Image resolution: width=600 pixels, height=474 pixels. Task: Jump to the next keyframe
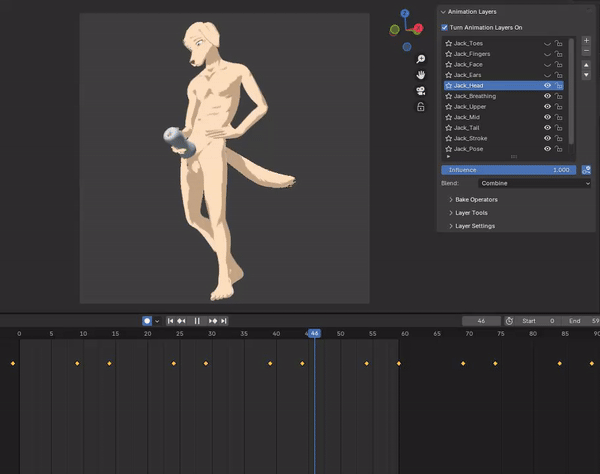pos(213,321)
